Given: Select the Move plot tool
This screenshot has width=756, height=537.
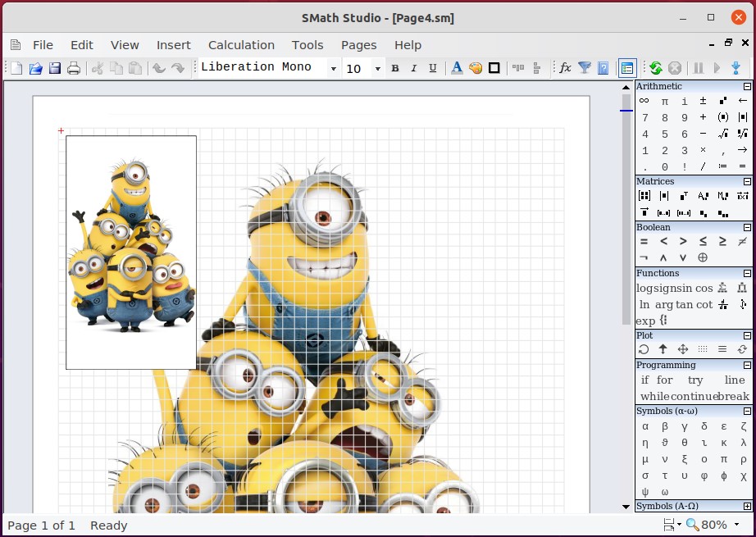Looking at the screenshot, I should [683, 349].
